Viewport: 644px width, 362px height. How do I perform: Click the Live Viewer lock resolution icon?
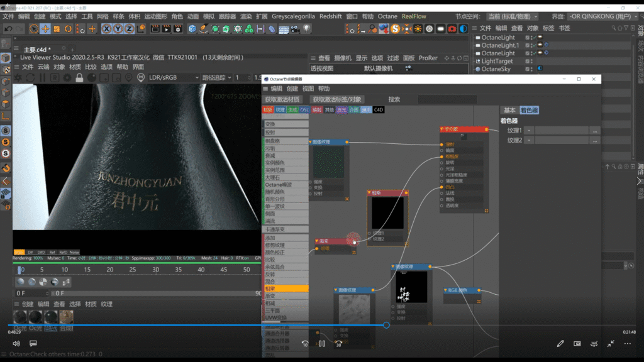79,77
